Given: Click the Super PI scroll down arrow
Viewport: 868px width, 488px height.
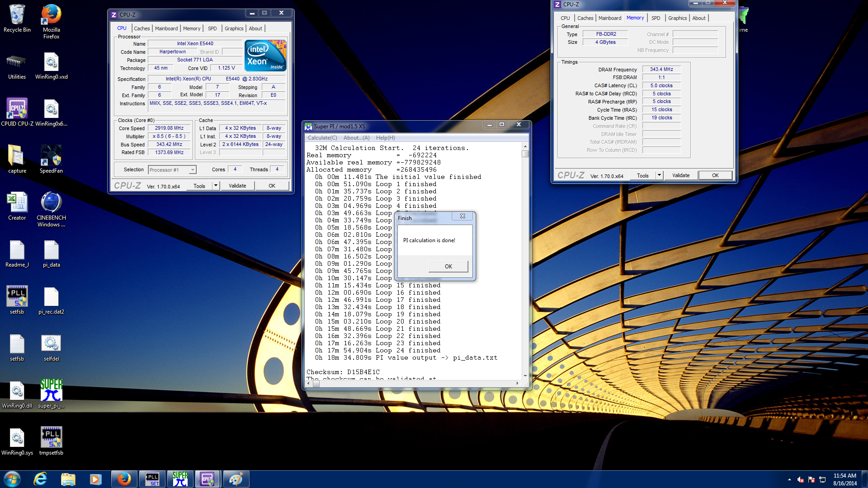Looking at the screenshot, I should pyautogui.click(x=525, y=375).
